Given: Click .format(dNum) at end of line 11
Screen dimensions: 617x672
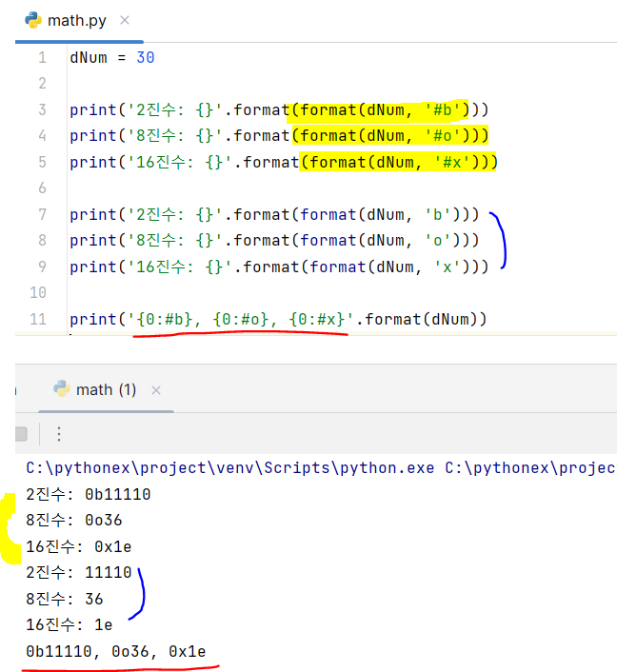Looking at the screenshot, I should point(421,320).
